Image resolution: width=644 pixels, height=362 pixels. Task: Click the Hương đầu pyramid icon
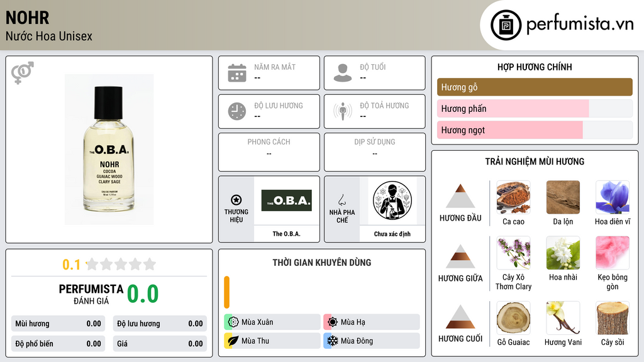coord(460,196)
